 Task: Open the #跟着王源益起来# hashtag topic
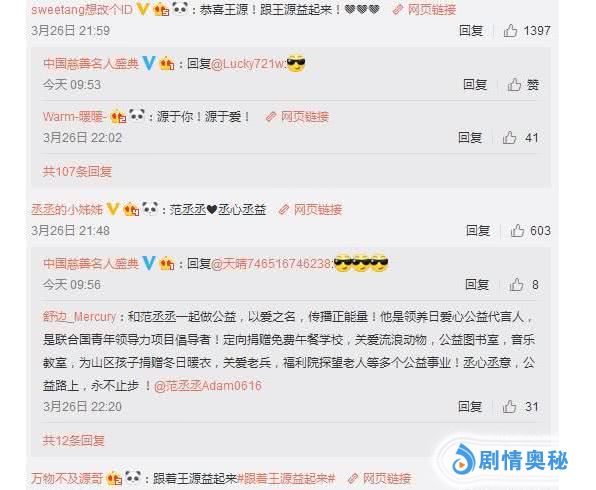pyautogui.click(x=286, y=479)
